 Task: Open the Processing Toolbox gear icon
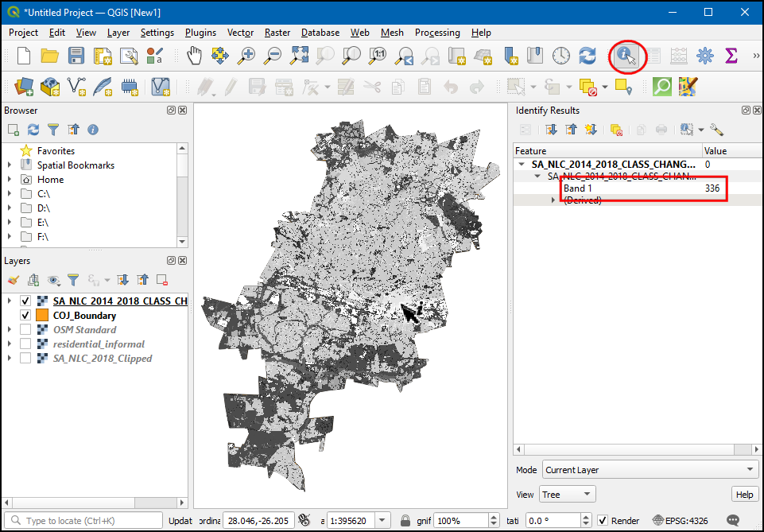coord(704,56)
